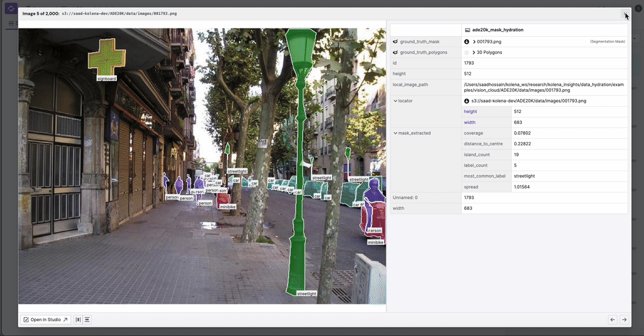The width and height of the screenshot is (644, 336).
Task: Click the Unnamed: 0 field name
Action: point(405,198)
